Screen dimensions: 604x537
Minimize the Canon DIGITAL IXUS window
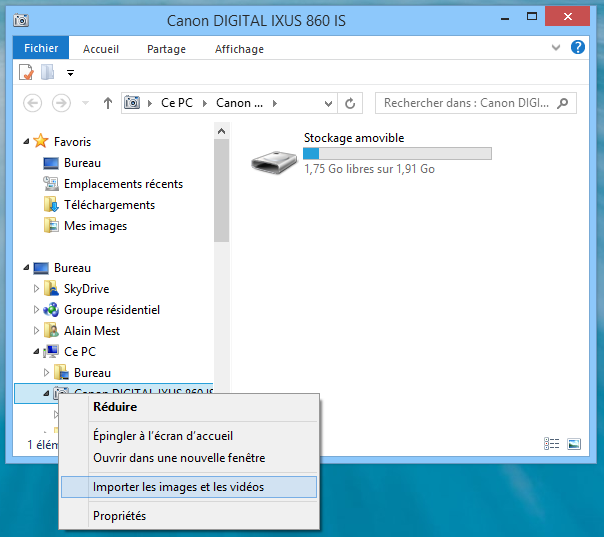pyautogui.click(x=505, y=17)
